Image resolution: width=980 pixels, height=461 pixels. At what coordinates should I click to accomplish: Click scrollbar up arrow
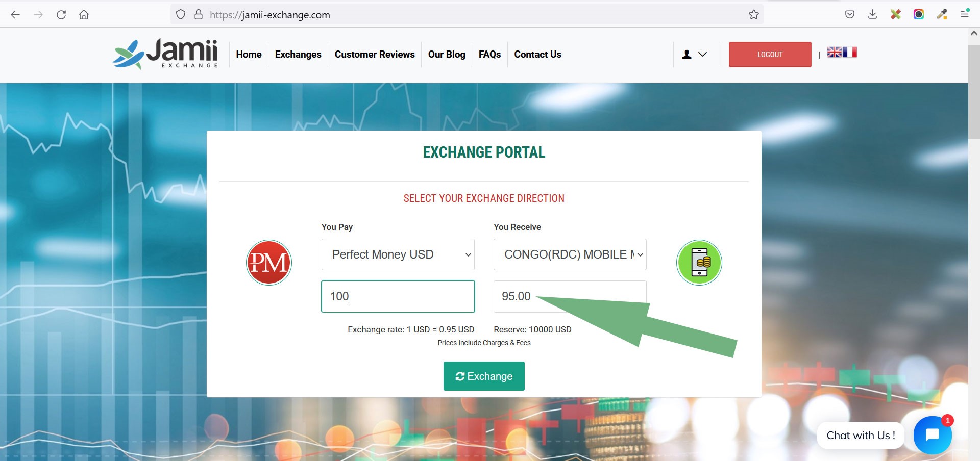point(974,33)
